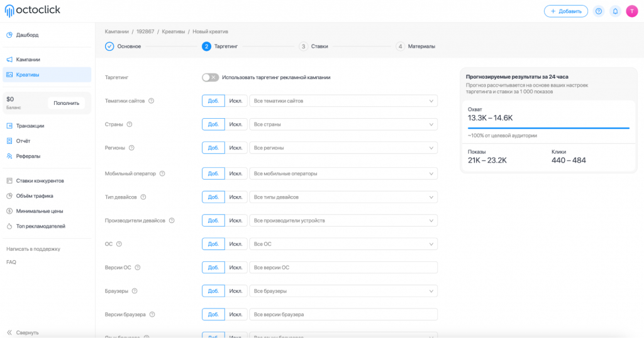Click the Объём трафика pie icon
The width and height of the screenshot is (644, 338).
coord(9,195)
